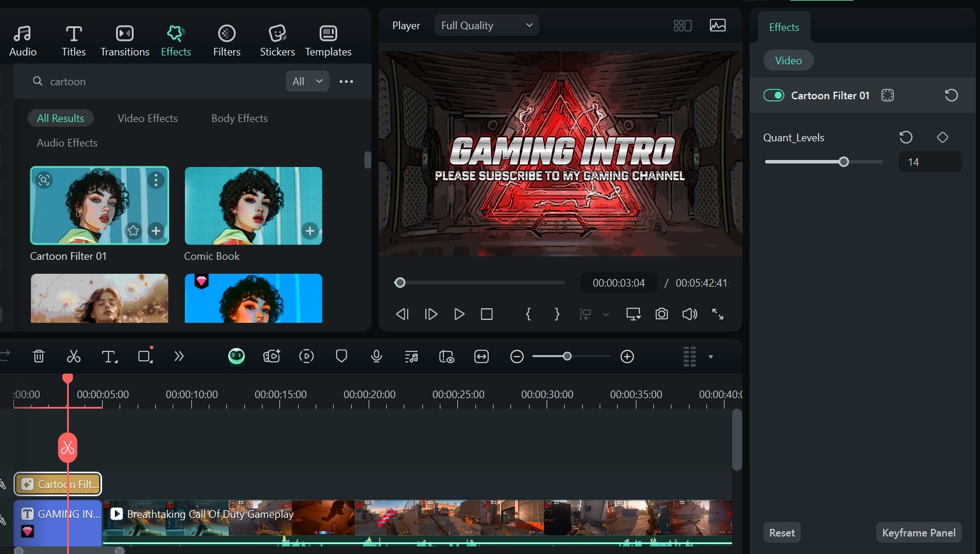Expand more timeline tools
Viewport: 980px width, 554px height.
coord(179,356)
